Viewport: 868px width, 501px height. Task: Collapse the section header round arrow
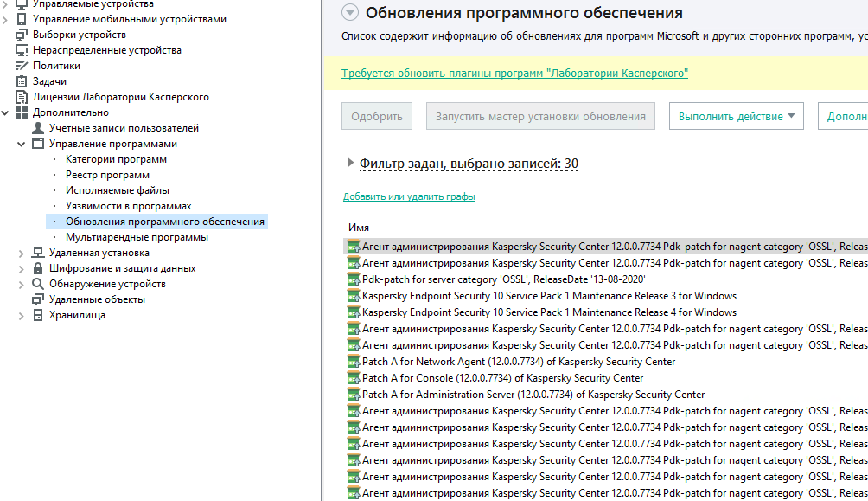click(x=350, y=12)
